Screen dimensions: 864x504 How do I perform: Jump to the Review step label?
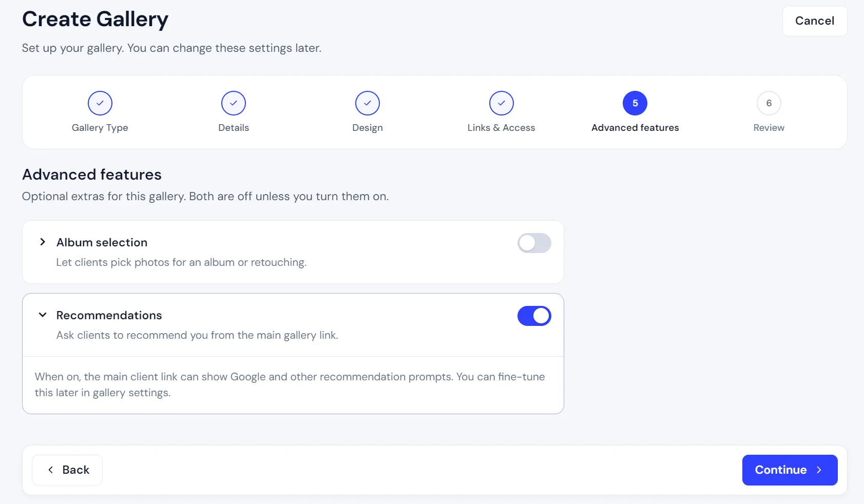coord(769,128)
